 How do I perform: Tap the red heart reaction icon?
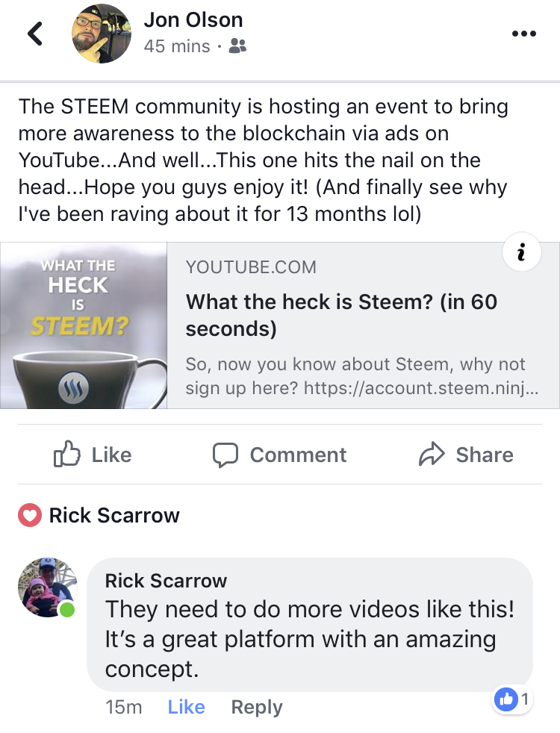click(x=30, y=515)
